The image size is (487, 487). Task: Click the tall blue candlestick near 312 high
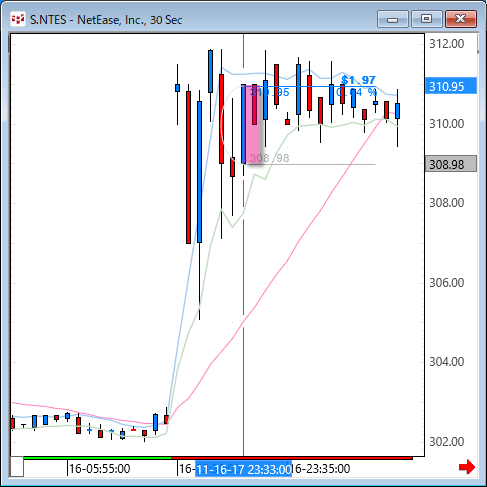coord(210,71)
